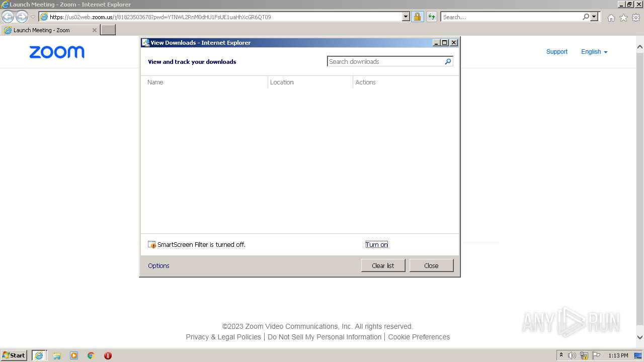Click the green refresh icon
This screenshot has width=644, height=362.
[432, 17]
